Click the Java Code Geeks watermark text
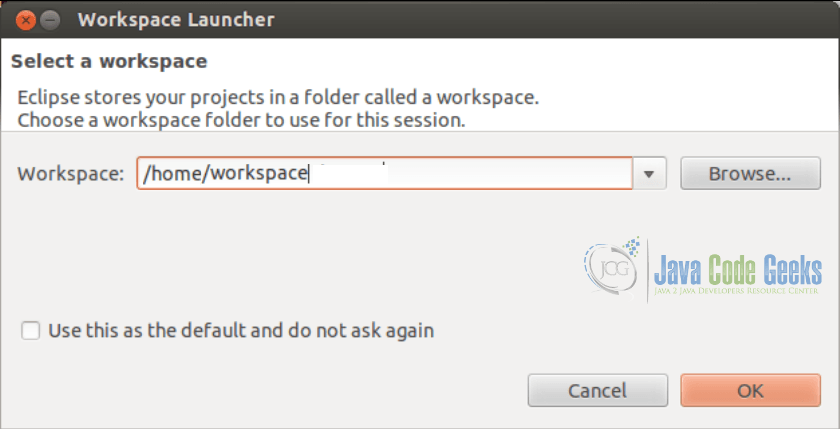Screen dimensions: 840x429 click(738, 270)
